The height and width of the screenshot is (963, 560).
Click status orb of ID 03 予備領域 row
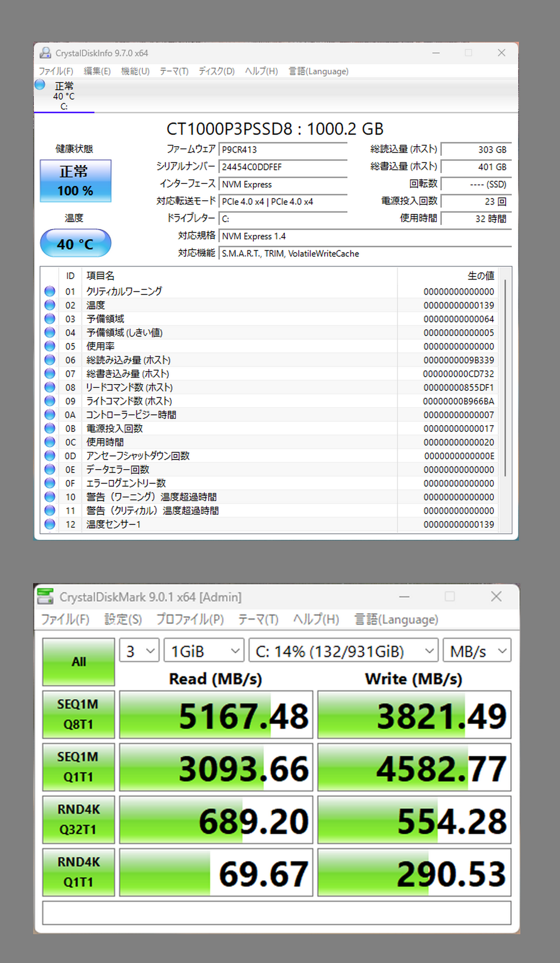(x=50, y=319)
